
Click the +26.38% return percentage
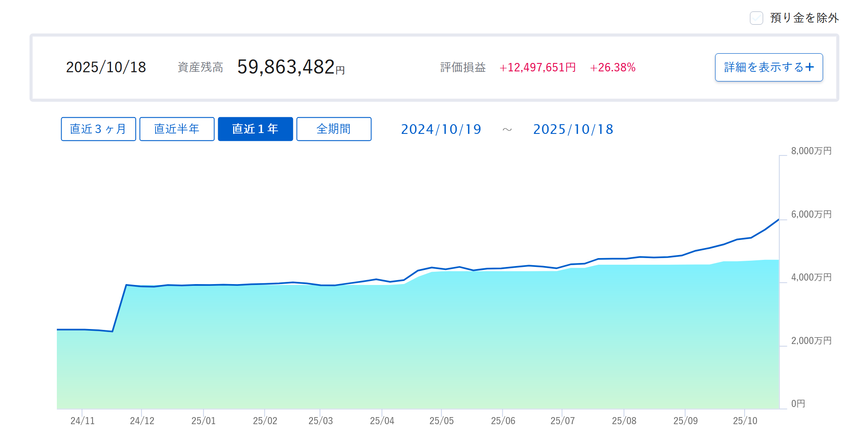point(612,67)
